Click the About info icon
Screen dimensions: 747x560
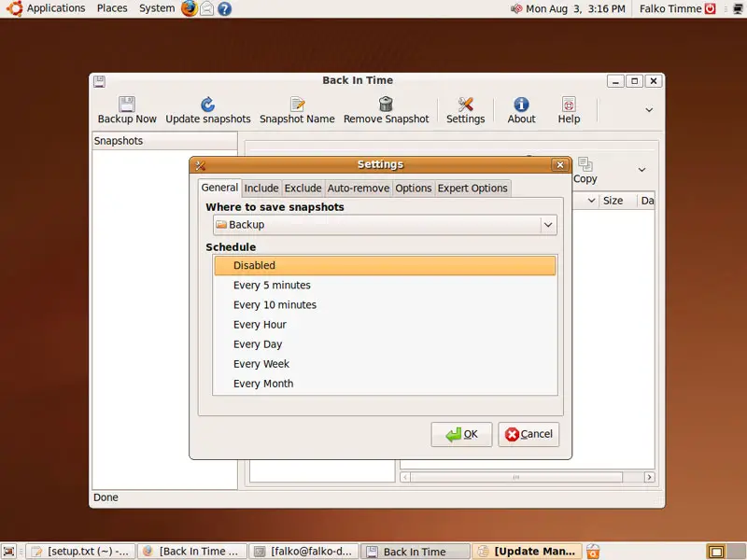pos(521,104)
